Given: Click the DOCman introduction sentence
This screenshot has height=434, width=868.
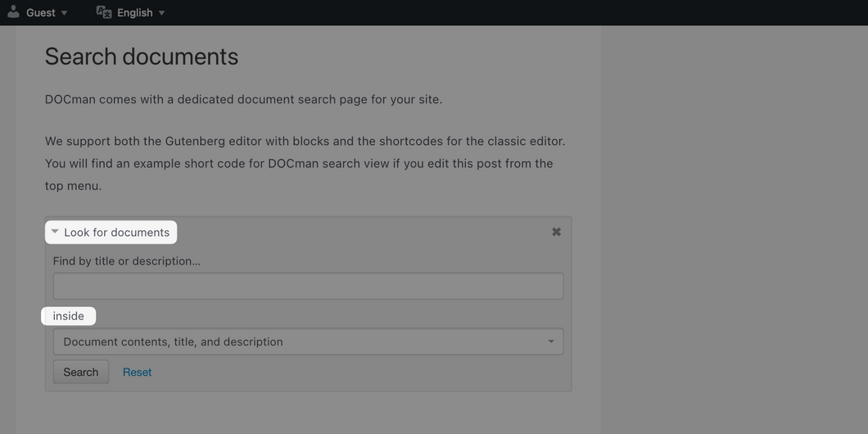Looking at the screenshot, I should [x=243, y=100].
